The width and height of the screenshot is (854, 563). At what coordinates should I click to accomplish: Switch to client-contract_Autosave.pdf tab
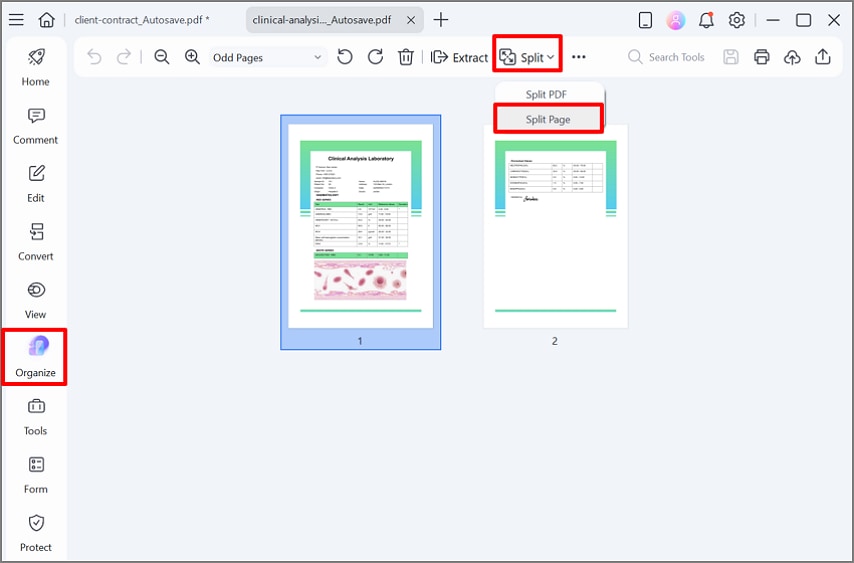[x=142, y=20]
